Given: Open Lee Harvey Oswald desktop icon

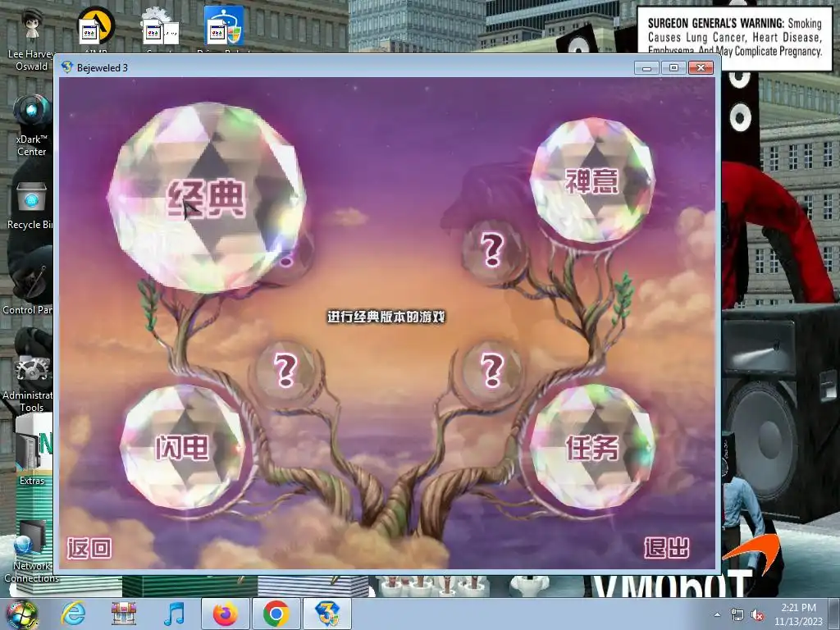Looking at the screenshot, I should (x=31, y=40).
